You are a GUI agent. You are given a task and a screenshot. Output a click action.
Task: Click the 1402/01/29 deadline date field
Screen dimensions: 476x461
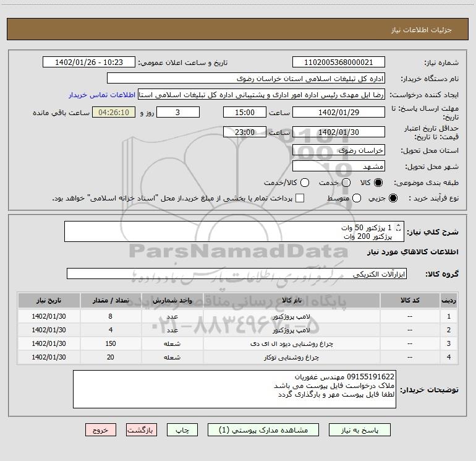pos(339,112)
